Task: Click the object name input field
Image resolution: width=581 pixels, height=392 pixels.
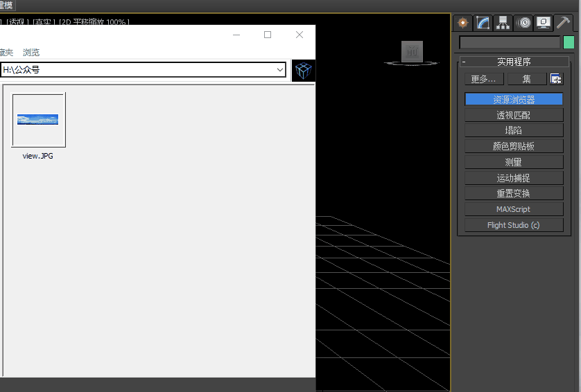Action: [x=510, y=42]
